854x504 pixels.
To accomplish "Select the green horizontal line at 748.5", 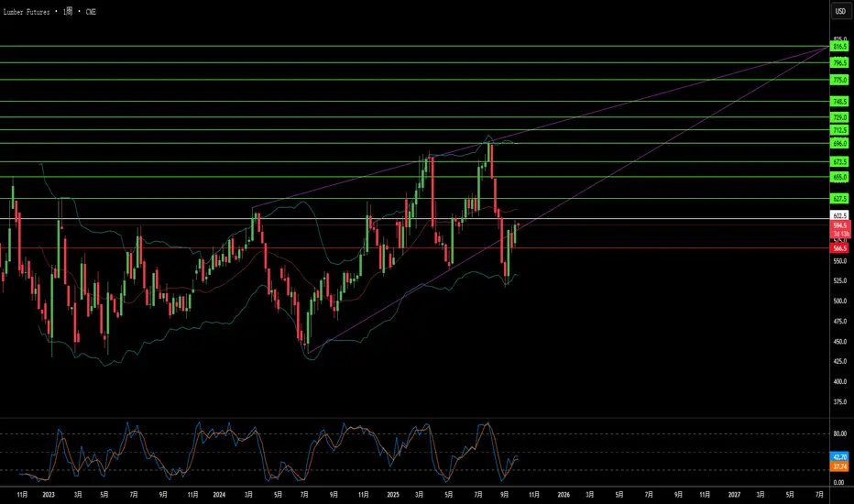I will (414, 102).
